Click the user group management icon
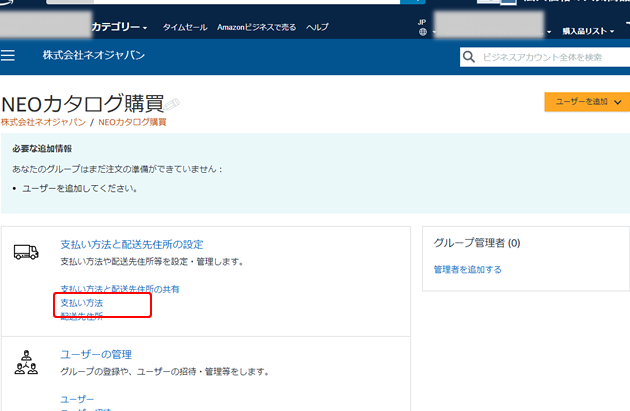Screen dimensions: 630x411 coord(26,362)
